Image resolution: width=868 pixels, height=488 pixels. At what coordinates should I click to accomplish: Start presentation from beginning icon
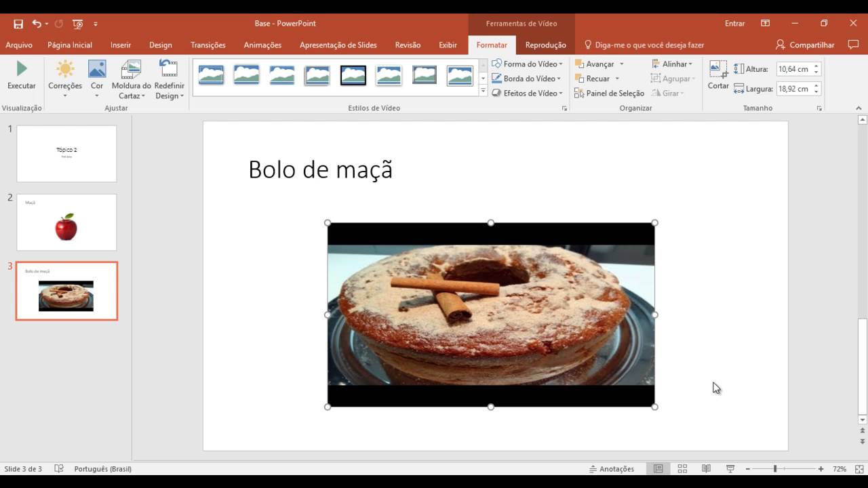coord(77,24)
